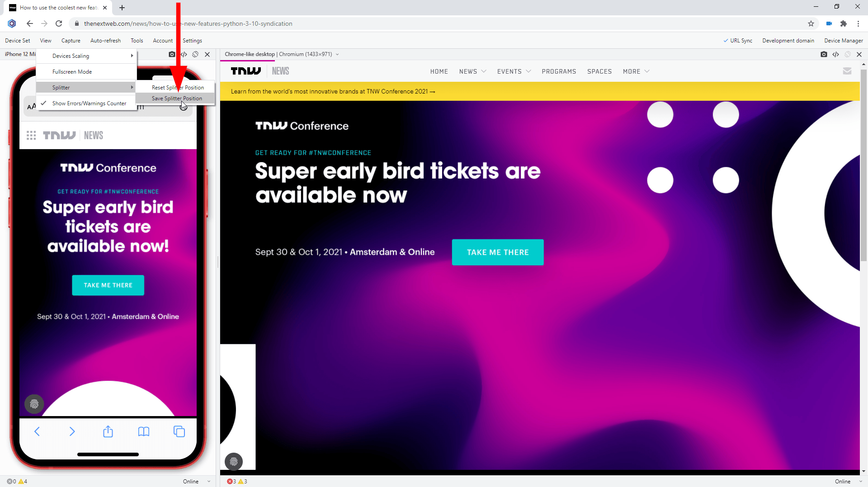
Task: Click the envelope newsletter icon
Action: [x=847, y=71]
